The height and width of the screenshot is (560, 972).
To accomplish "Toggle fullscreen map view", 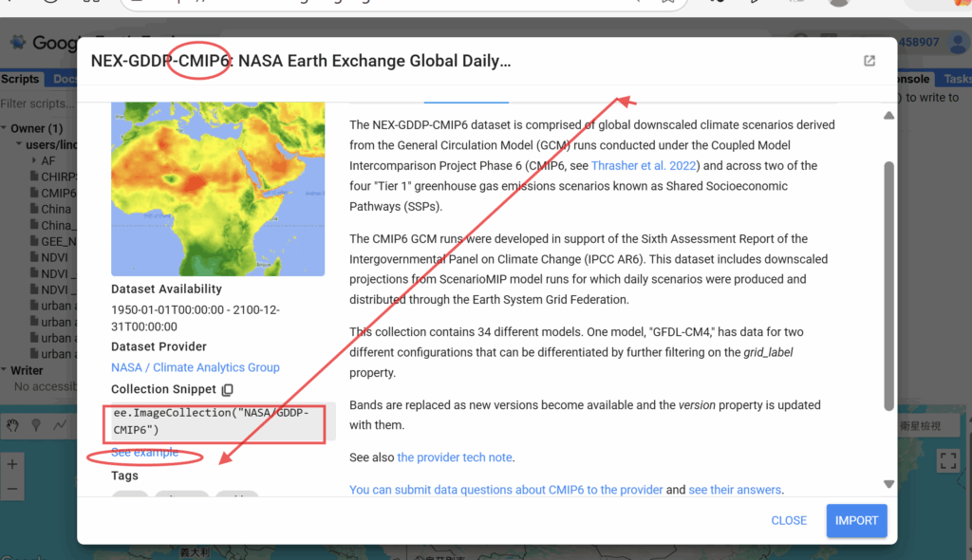I will (947, 461).
